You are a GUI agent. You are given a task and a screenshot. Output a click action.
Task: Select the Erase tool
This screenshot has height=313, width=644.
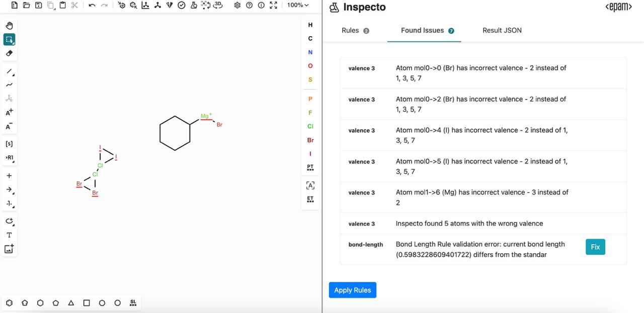9,53
